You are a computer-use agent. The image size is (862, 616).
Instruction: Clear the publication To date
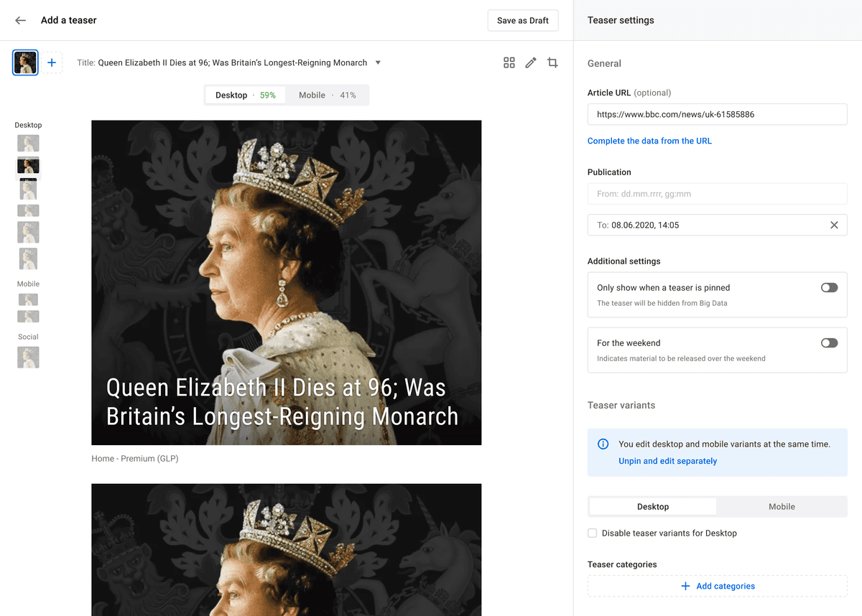834,225
